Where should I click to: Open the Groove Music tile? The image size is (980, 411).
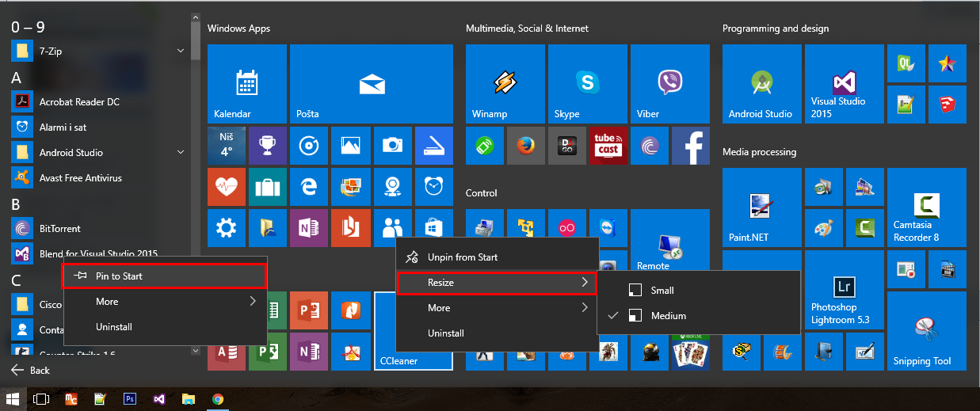[x=309, y=146]
